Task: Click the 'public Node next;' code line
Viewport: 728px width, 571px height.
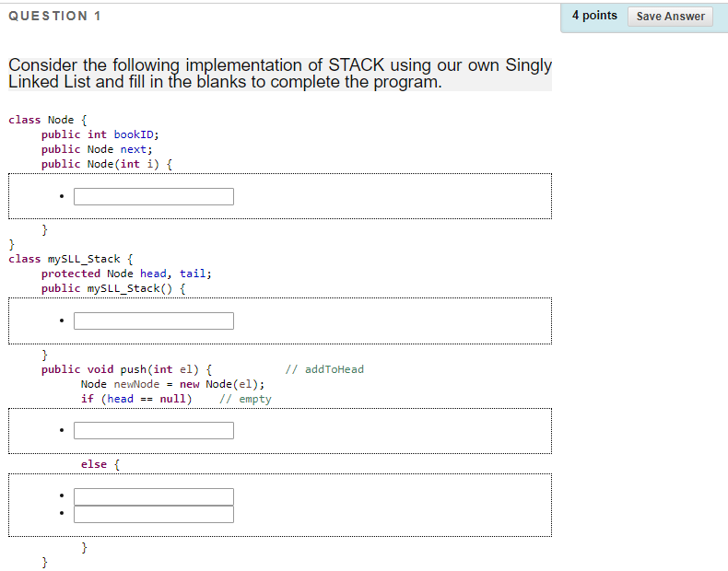Action: point(97,149)
